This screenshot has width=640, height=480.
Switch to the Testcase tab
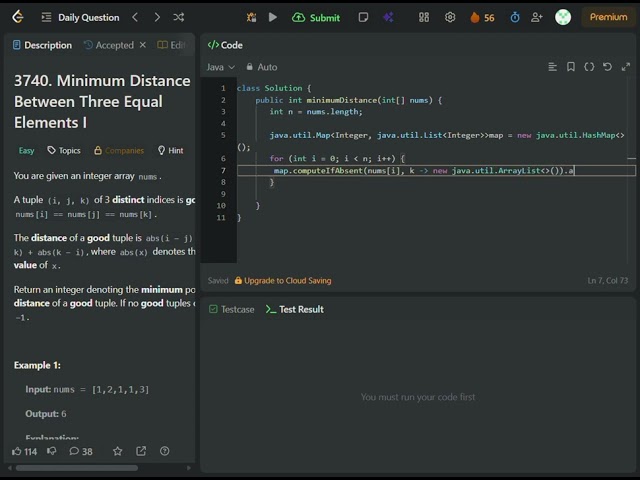point(231,309)
